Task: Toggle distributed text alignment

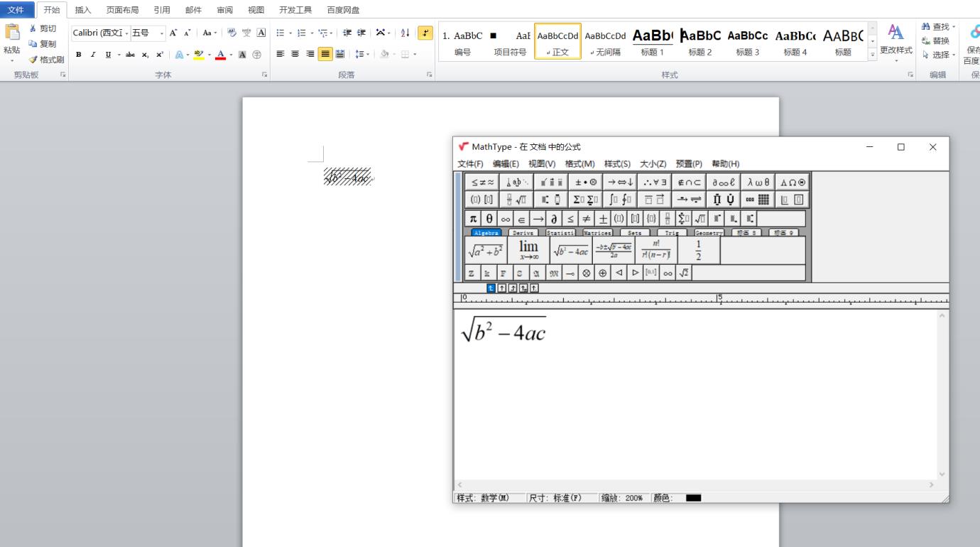Action: (x=339, y=54)
